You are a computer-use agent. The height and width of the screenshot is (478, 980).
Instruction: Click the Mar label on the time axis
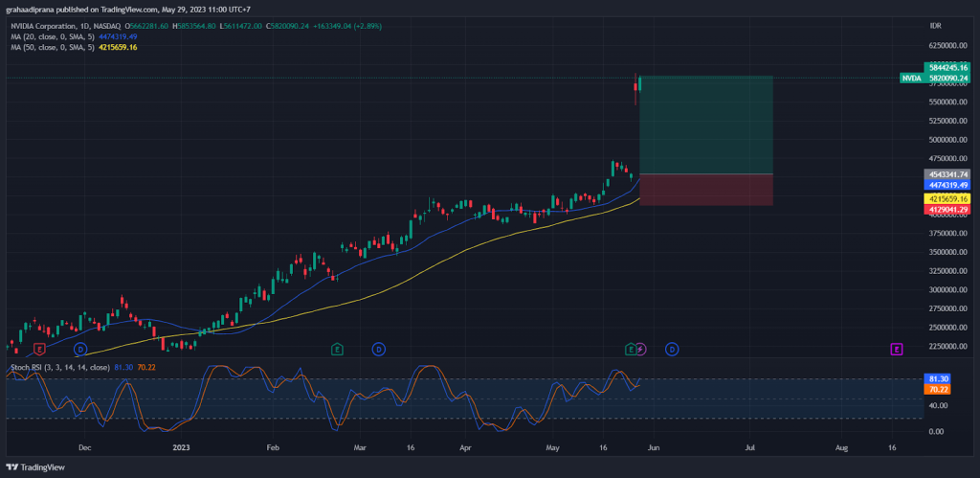pos(360,448)
